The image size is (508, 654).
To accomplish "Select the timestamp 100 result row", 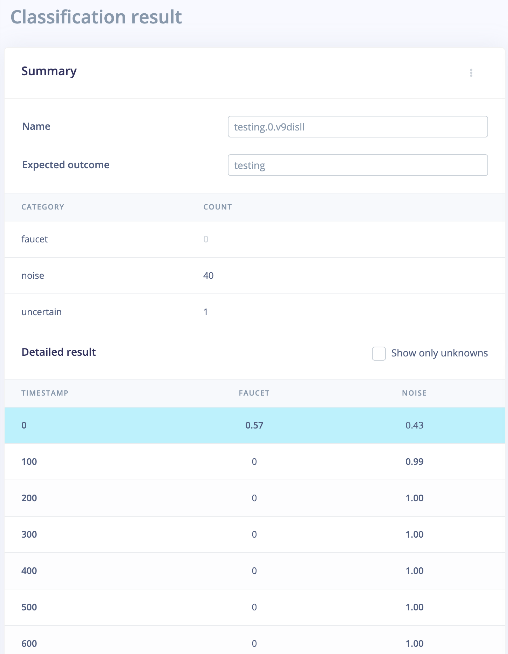I will [255, 462].
